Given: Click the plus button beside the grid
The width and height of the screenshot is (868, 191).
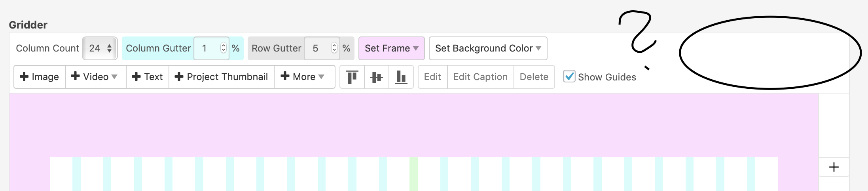Looking at the screenshot, I should (834, 167).
